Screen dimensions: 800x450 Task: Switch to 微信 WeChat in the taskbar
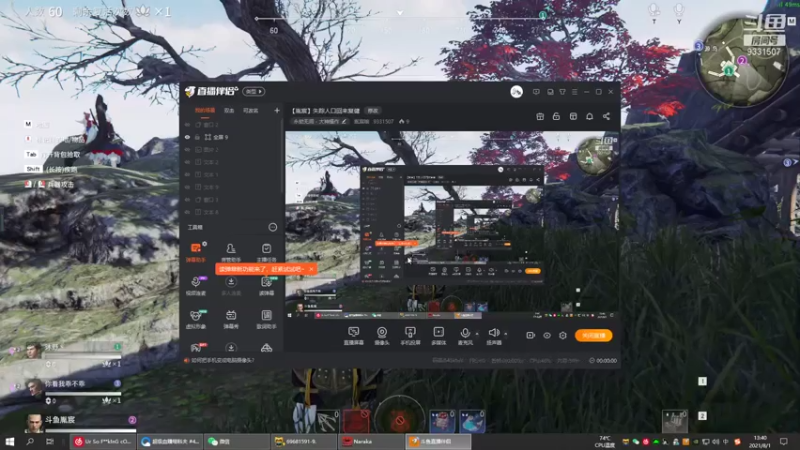[x=236, y=441]
